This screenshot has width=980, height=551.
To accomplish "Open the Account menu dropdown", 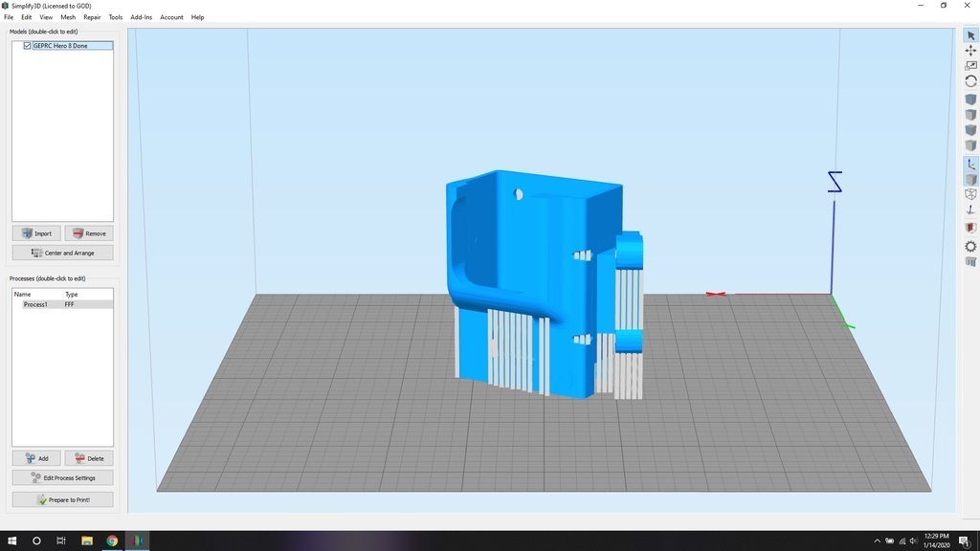I will tap(171, 16).
